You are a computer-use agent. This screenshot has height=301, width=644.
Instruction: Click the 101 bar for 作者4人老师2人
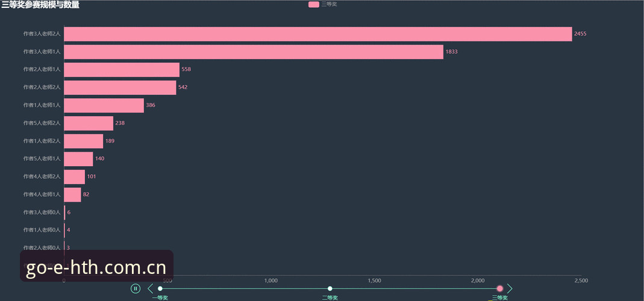coord(74,177)
